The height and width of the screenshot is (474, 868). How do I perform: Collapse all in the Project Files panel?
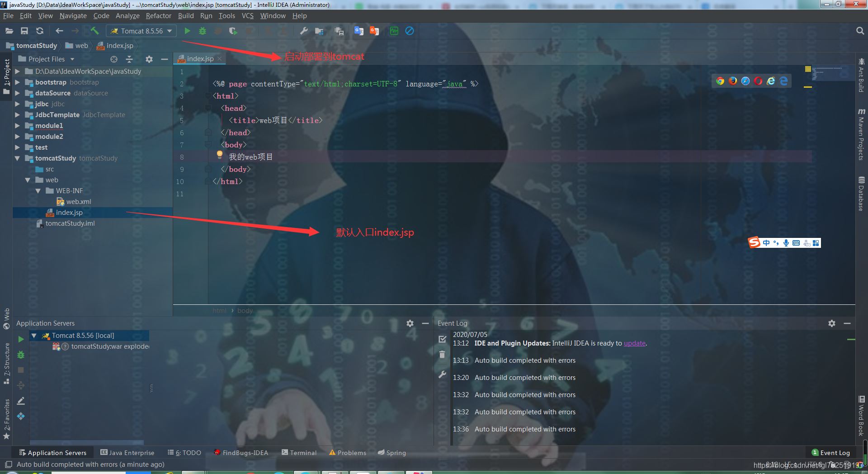(x=129, y=59)
